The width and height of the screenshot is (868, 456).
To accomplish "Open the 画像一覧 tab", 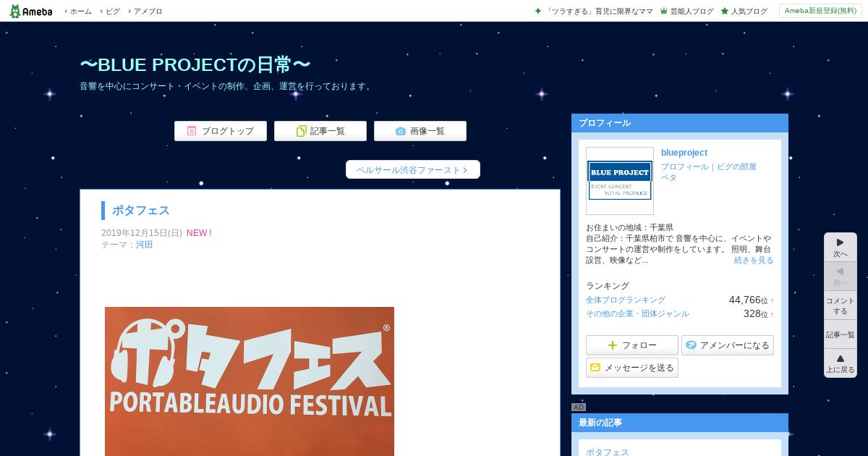I will point(420,131).
